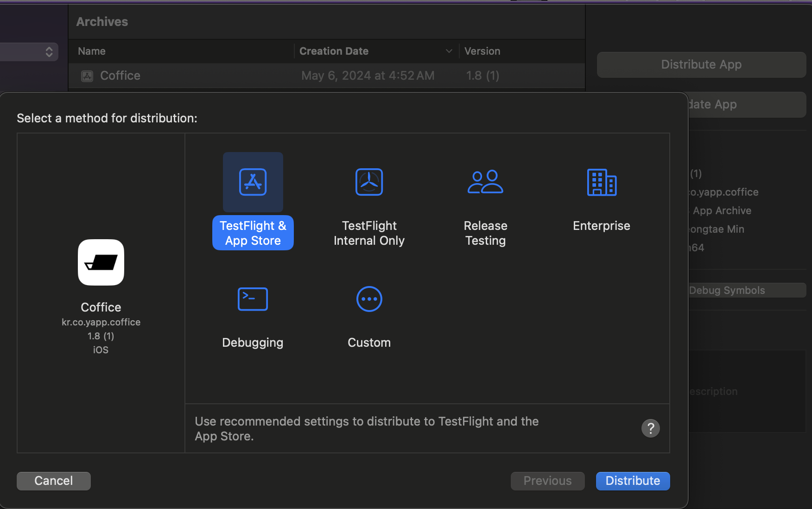Screen dimensions: 812x509
Task: Open the help tooltip for distribution settings
Action: coord(650,428)
